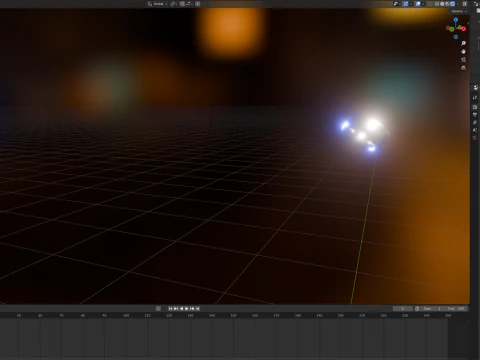The height and width of the screenshot is (360, 480).
Task: Switch to the orthographic/perspective grid icon
Action: (463, 68)
